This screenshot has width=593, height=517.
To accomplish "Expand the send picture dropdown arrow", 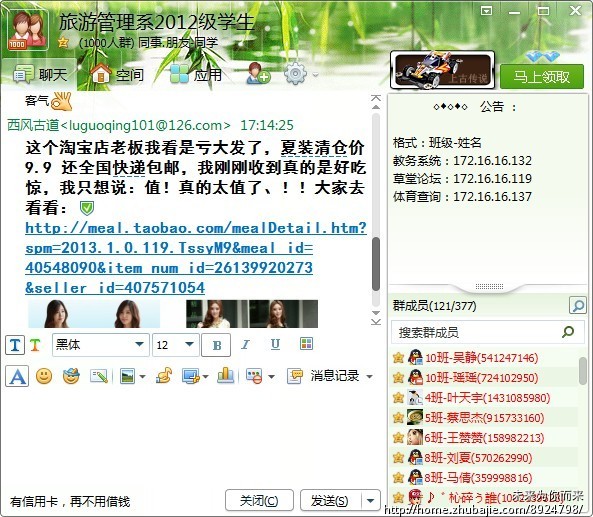I will click(x=143, y=377).
